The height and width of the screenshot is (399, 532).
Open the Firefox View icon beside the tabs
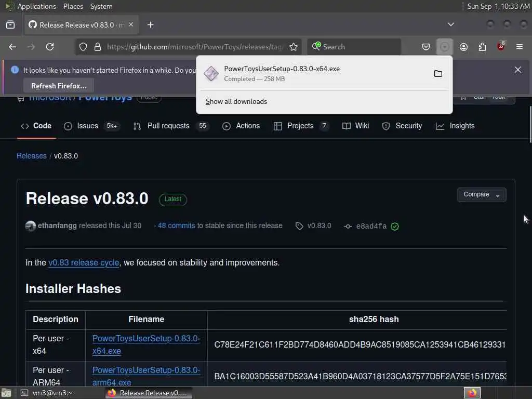click(10, 25)
